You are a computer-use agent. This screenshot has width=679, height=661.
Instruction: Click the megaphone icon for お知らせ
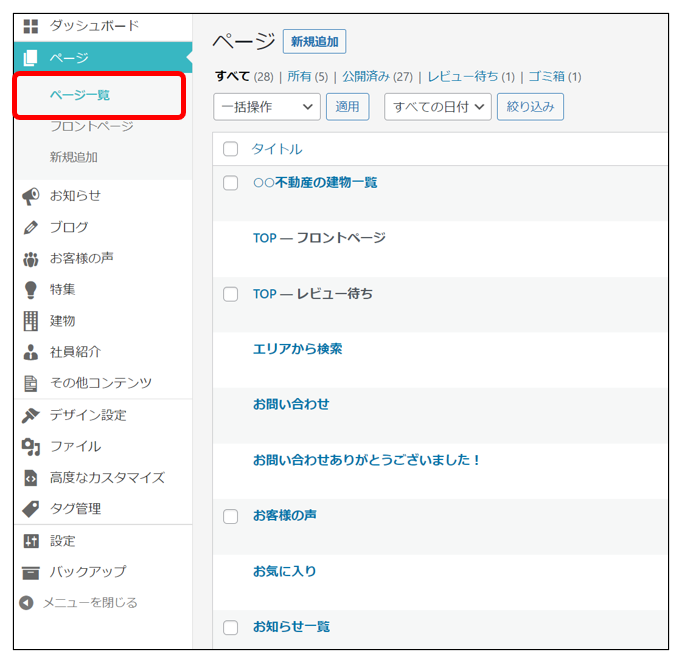tap(30, 196)
